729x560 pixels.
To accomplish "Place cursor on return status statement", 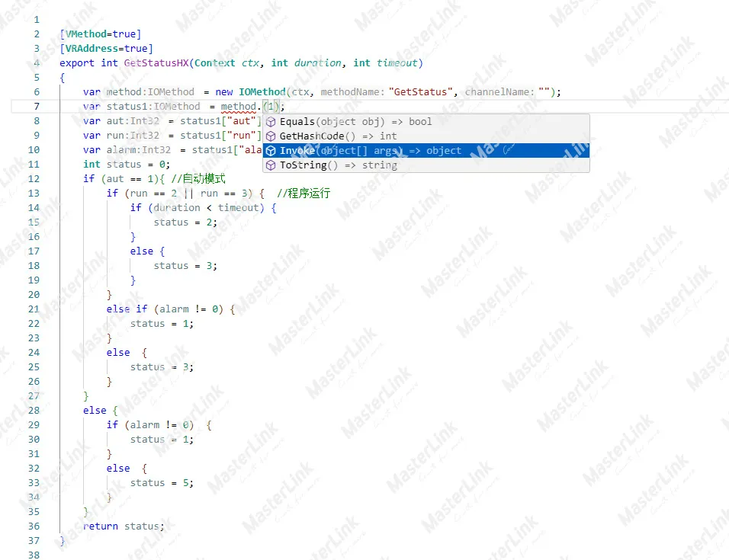I will [124, 526].
